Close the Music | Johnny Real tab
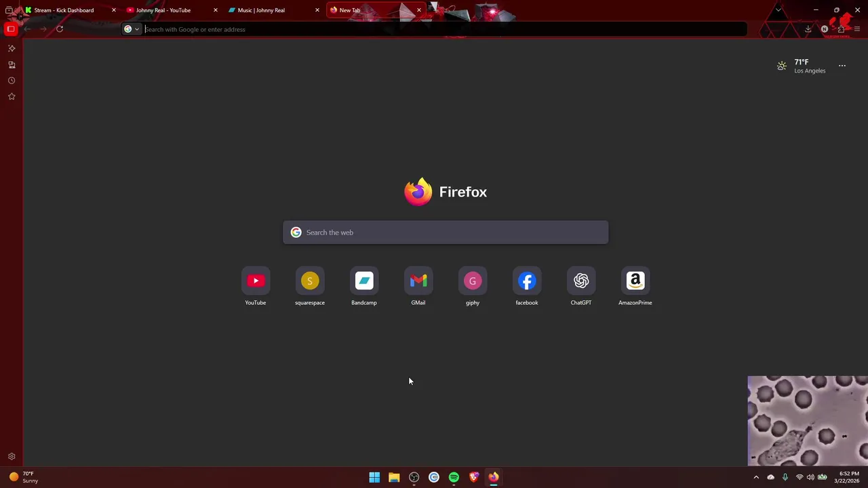This screenshot has height=488, width=868. tap(317, 10)
